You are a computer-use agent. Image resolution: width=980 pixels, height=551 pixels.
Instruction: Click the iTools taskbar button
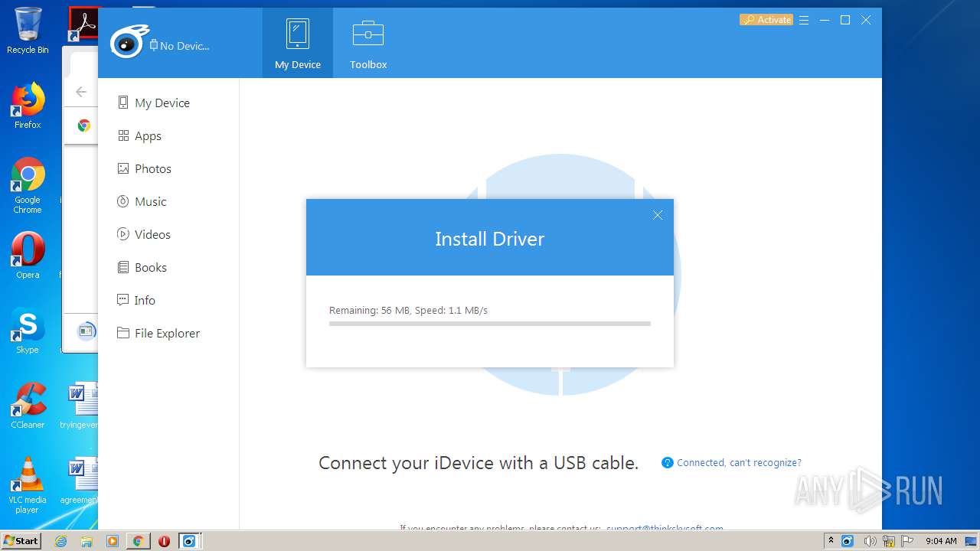[189, 541]
